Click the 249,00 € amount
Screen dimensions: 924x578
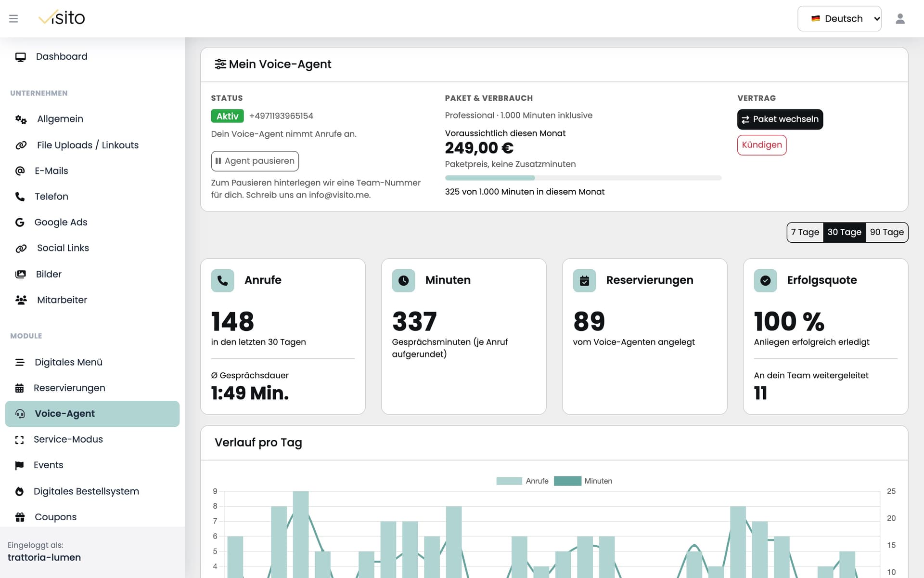click(479, 148)
